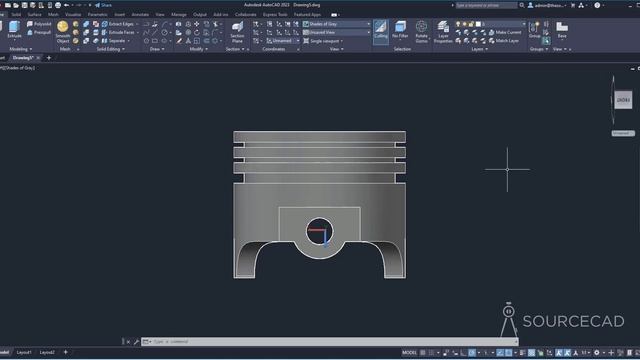Open the Unsaved View dropdown
The height and width of the screenshot is (360, 640).
tap(336, 32)
